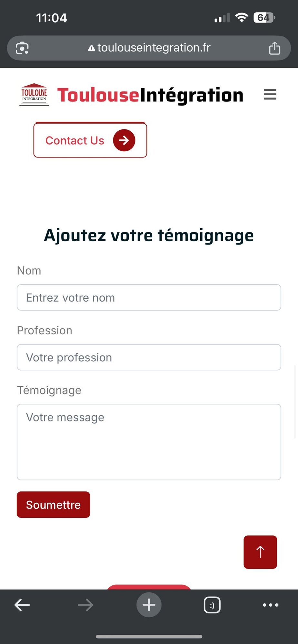Open the tab switcher icon

click(x=212, y=605)
